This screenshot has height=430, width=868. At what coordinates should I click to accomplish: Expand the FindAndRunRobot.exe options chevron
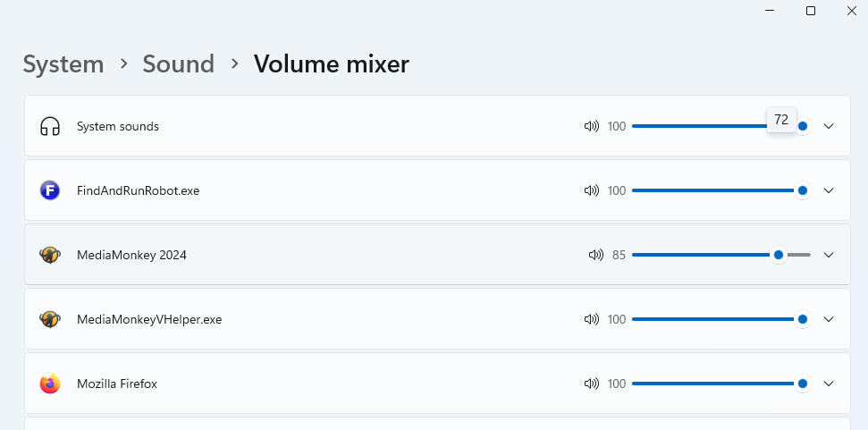click(829, 190)
